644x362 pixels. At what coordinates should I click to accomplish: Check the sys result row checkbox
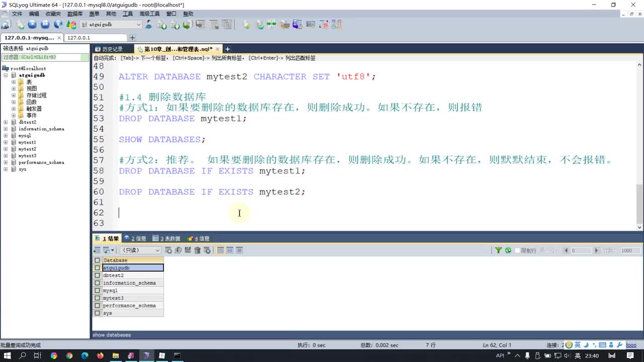click(x=97, y=313)
